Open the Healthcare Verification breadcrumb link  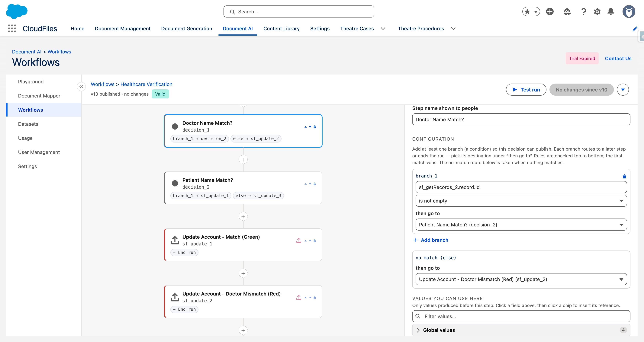click(146, 85)
